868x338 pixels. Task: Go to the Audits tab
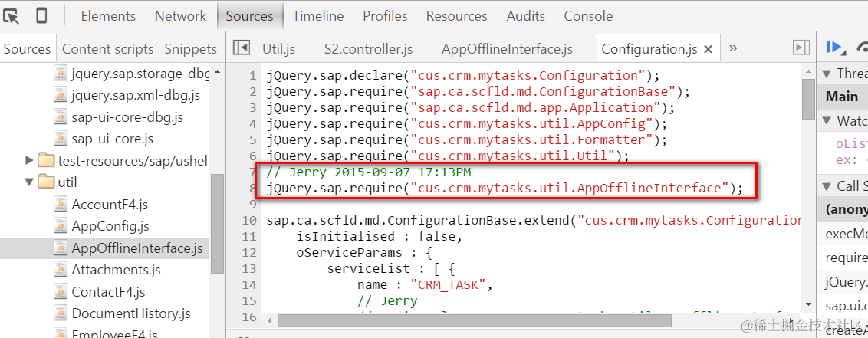526,16
